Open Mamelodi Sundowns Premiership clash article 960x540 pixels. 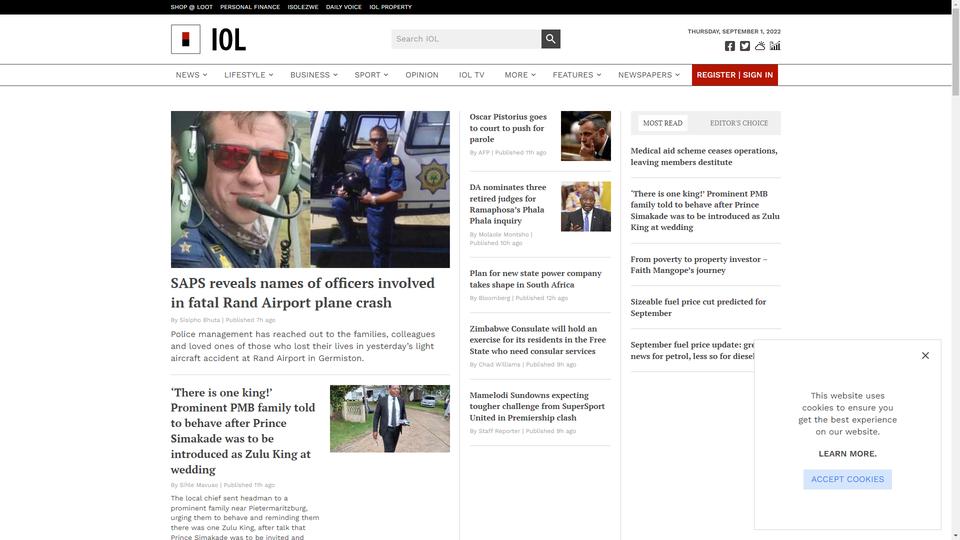click(x=537, y=407)
